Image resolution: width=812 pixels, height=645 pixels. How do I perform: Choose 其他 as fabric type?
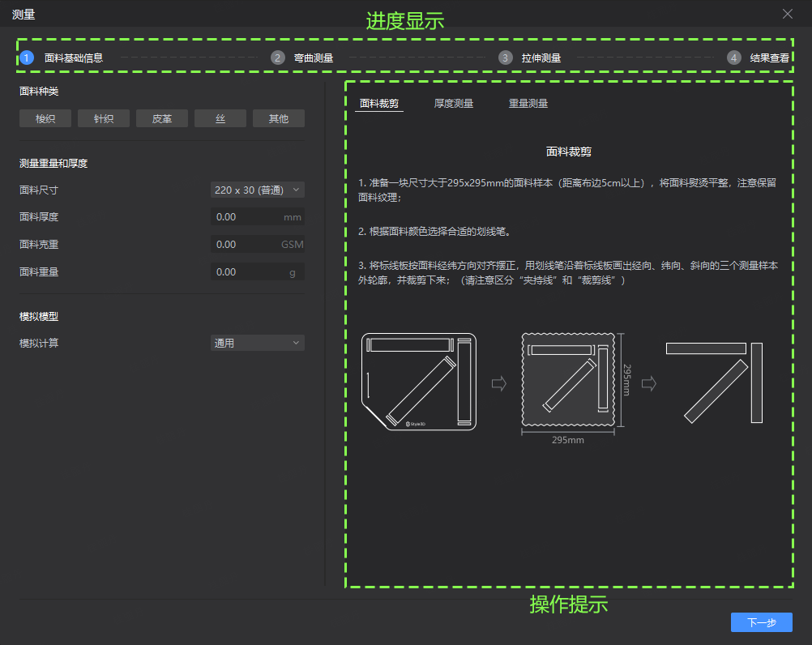pos(279,118)
